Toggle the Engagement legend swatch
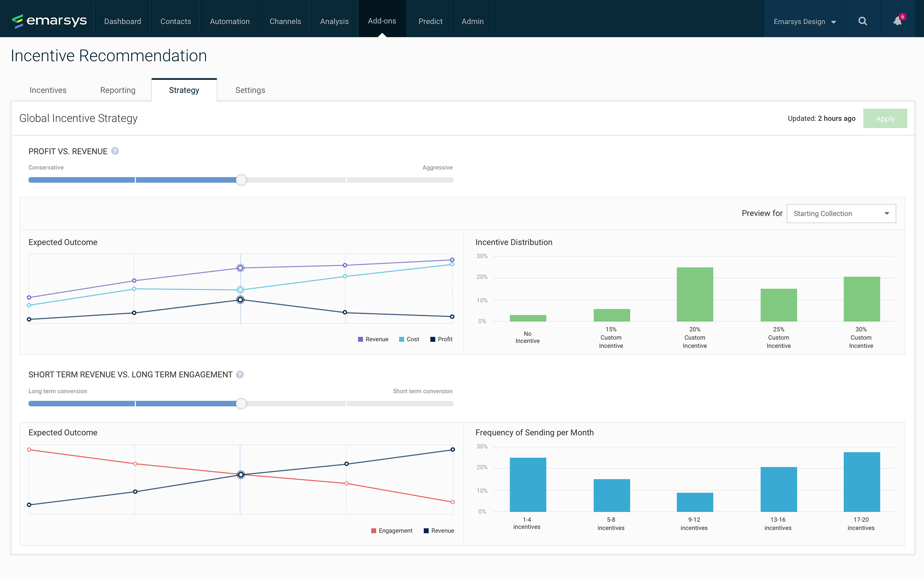Viewport: 924px width, 577px height. coord(374,530)
